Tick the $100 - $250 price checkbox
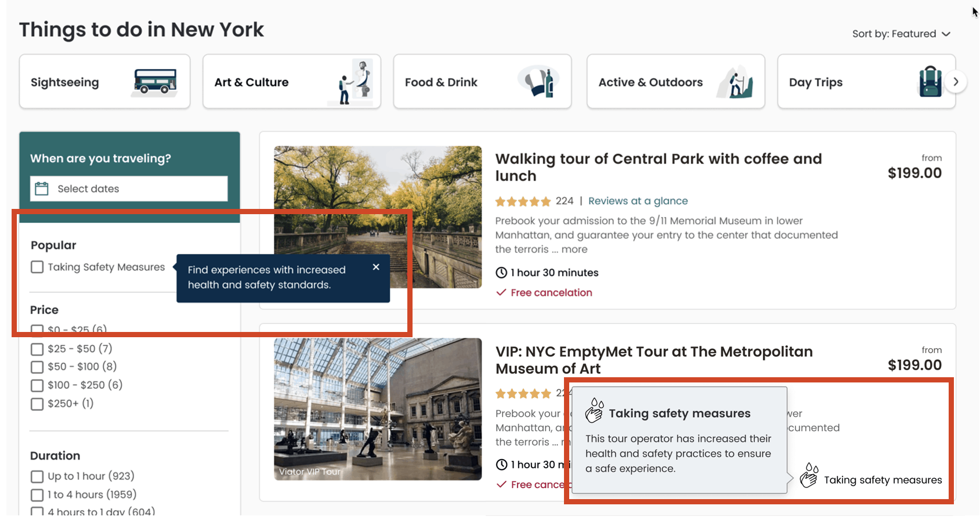This screenshot has width=980, height=520. coord(37,385)
